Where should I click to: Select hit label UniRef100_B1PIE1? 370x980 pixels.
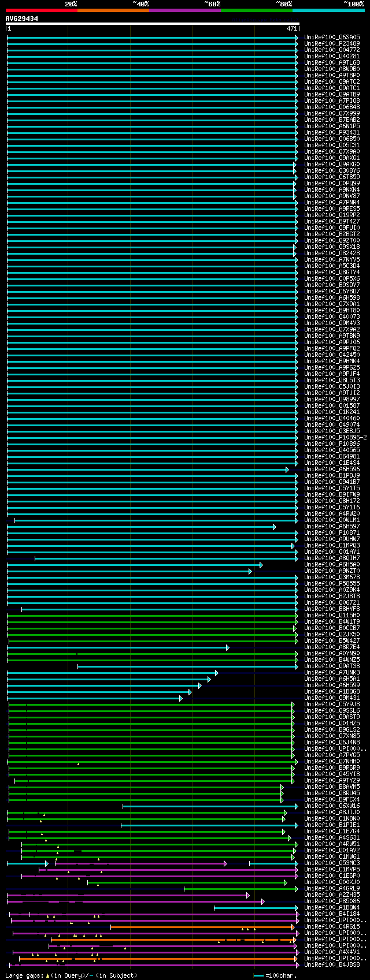click(332, 825)
